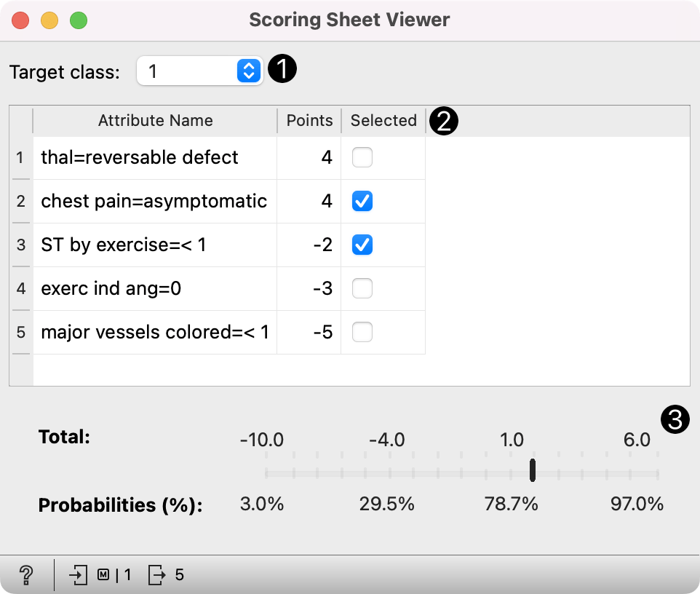This screenshot has width=700, height=594.
Task: Uncheck the ST by exercise checkbox
Action: tap(362, 245)
